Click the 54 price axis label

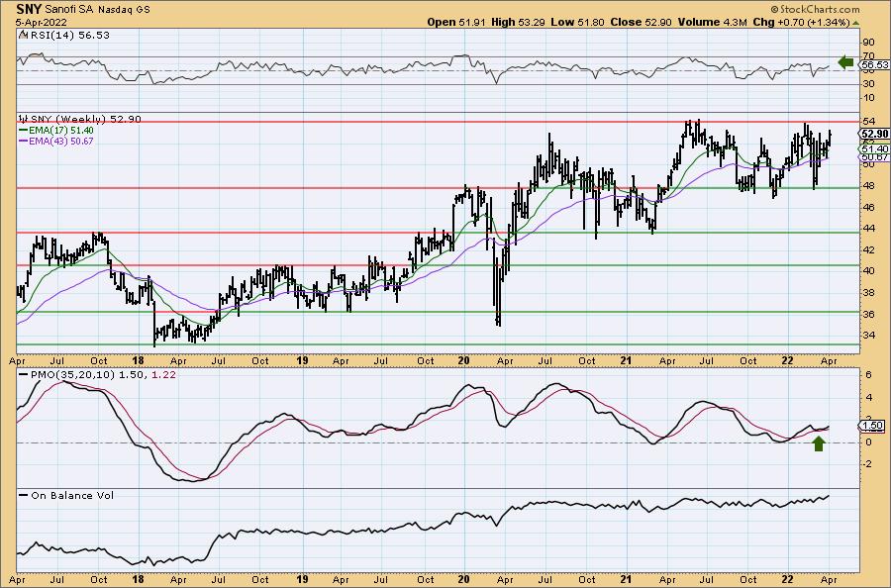point(869,122)
